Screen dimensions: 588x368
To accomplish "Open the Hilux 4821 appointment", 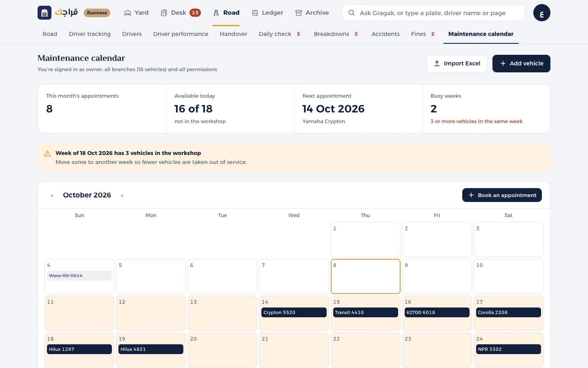I will 151,349.
